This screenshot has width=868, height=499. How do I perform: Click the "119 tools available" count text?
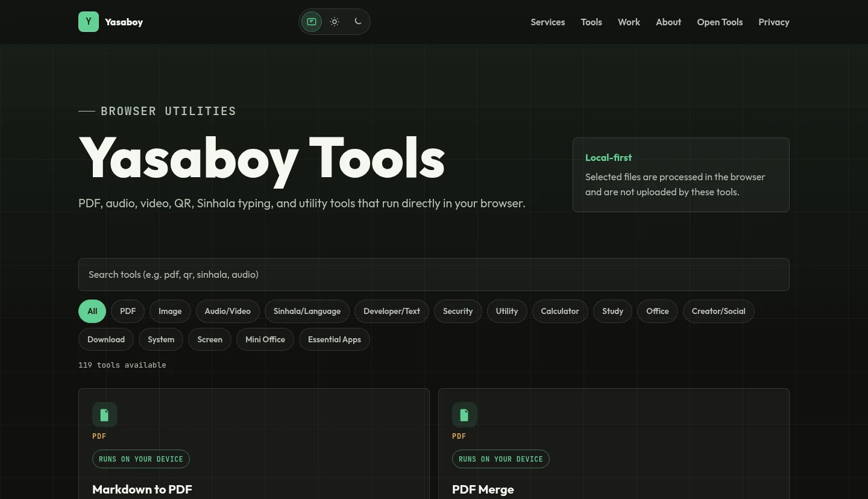pyautogui.click(x=122, y=365)
